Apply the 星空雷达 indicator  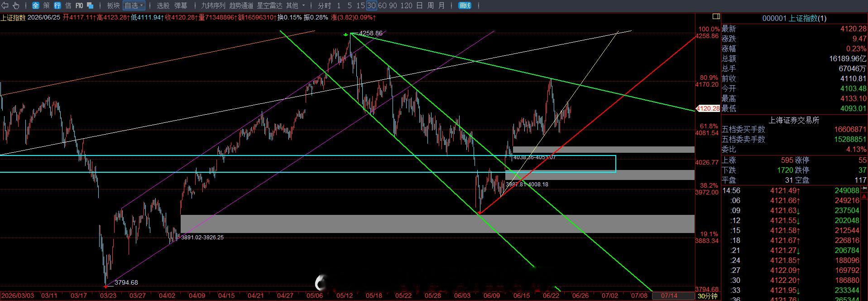click(269, 5)
